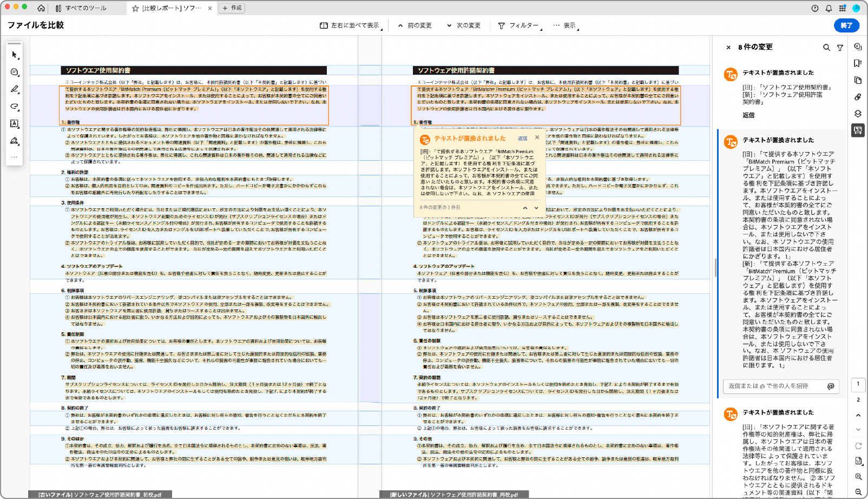The height and width of the screenshot is (499, 868).
Task: Search within the changes panel
Action: click(x=826, y=48)
